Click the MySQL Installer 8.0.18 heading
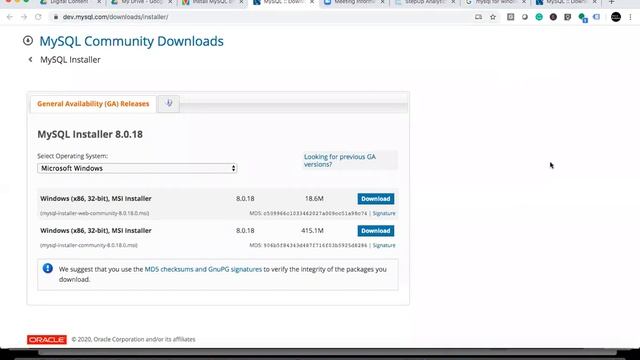640x360 pixels. pos(90,134)
